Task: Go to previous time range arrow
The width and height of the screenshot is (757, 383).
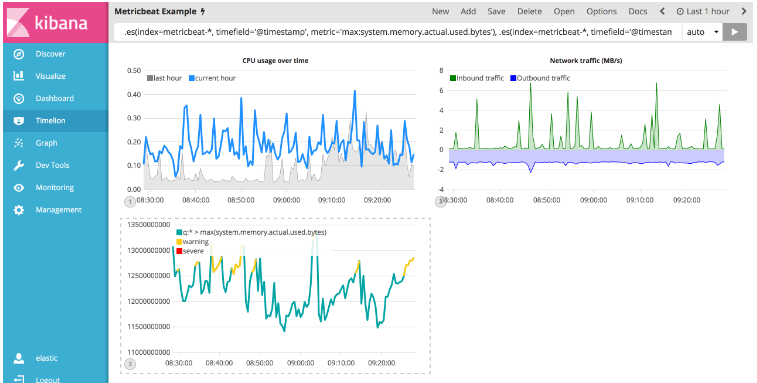Action: pos(662,11)
